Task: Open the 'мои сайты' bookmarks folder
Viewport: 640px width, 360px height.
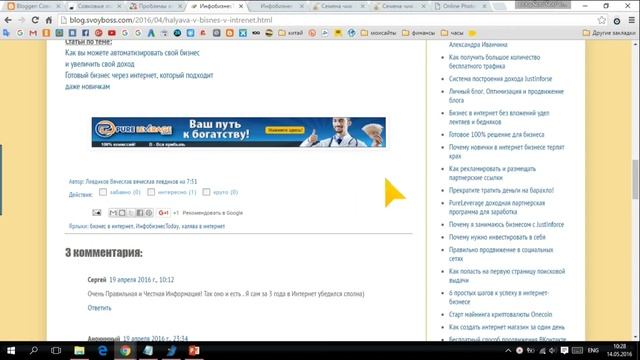Action: [x=378, y=33]
